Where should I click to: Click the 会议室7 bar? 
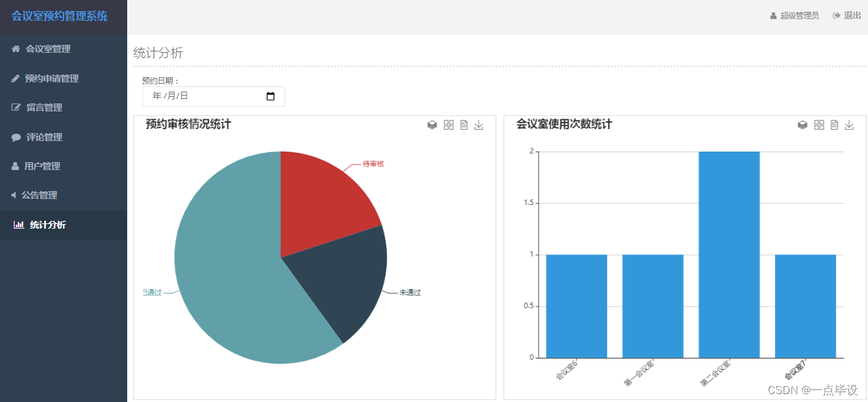tap(805, 306)
